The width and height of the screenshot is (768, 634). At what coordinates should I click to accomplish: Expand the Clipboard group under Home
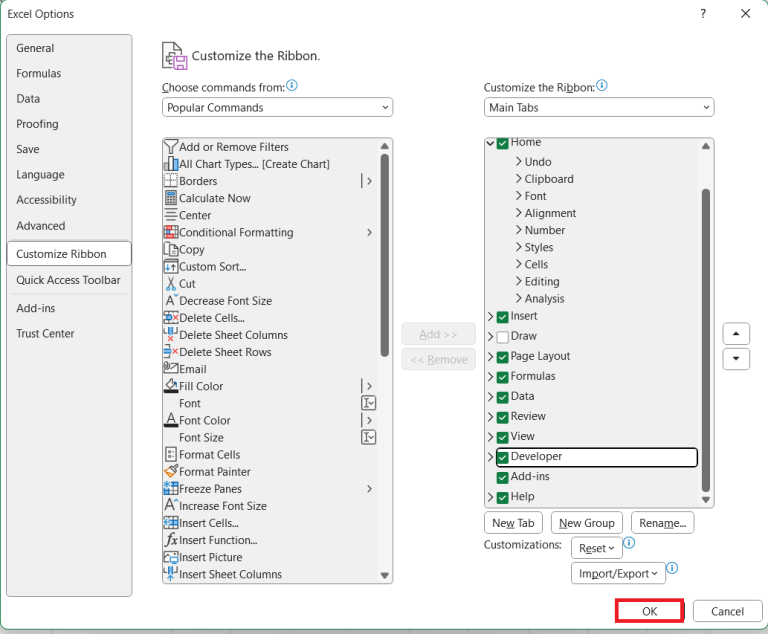(518, 179)
